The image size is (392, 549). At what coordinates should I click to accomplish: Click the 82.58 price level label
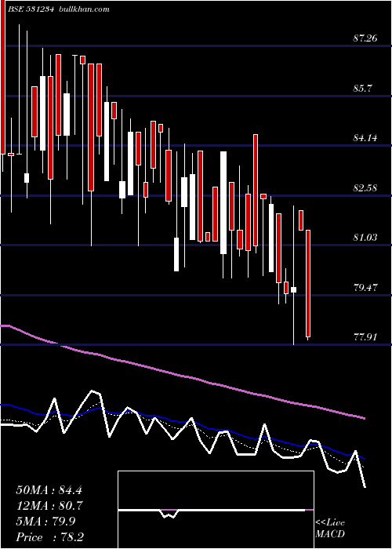tap(365, 188)
